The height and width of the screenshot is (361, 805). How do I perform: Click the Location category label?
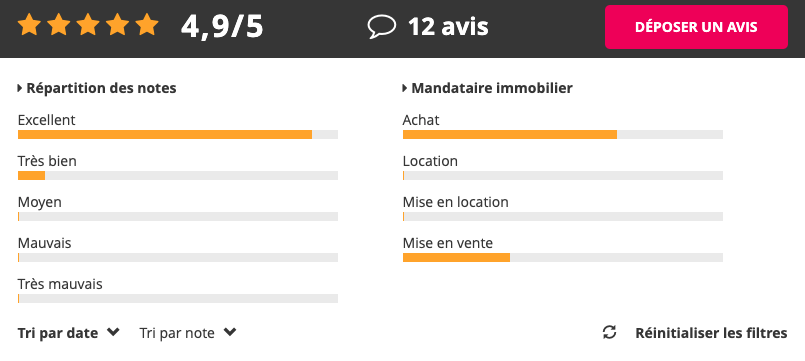point(430,161)
